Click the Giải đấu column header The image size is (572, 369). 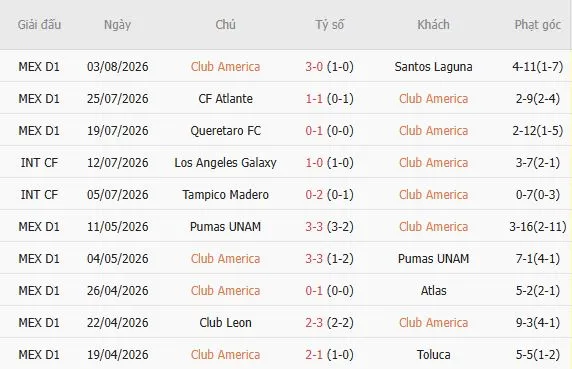coord(39,25)
